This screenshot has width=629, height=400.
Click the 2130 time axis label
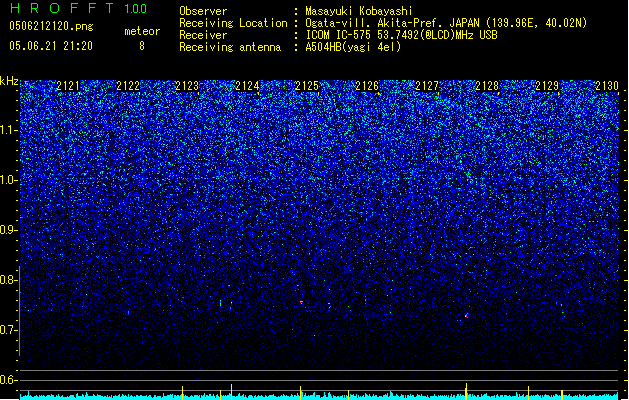[x=607, y=86]
